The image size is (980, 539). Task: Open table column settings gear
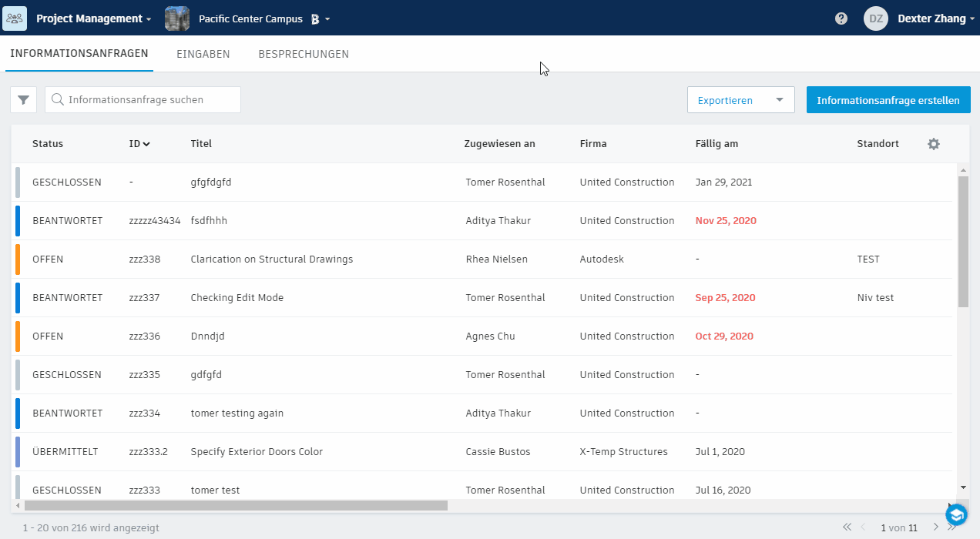pyautogui.click(x=934, y=144)
